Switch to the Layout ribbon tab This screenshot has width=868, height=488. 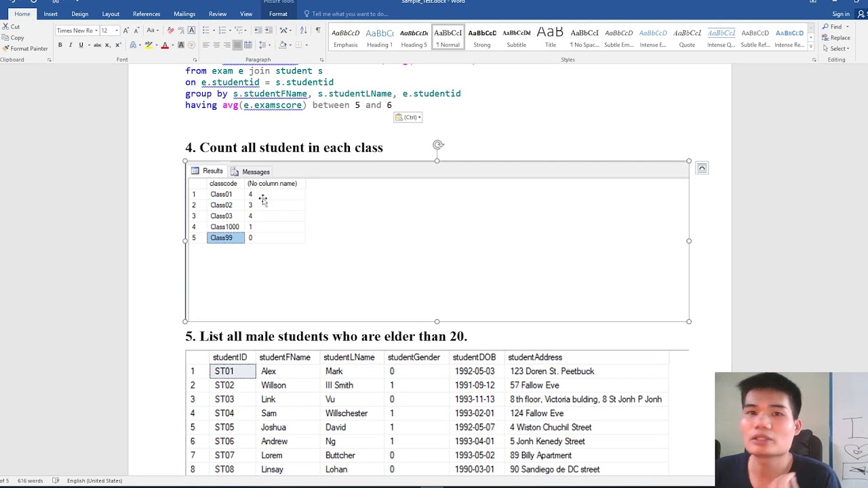click(x=111, y=14)
